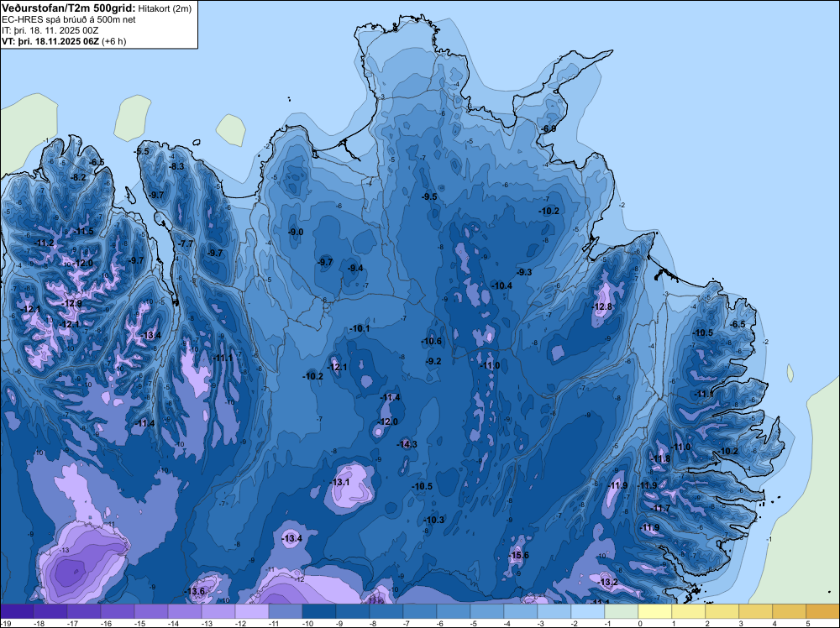Click the '(+6 h)' forecast offset

pyautogui.click(x=113, y=41)
